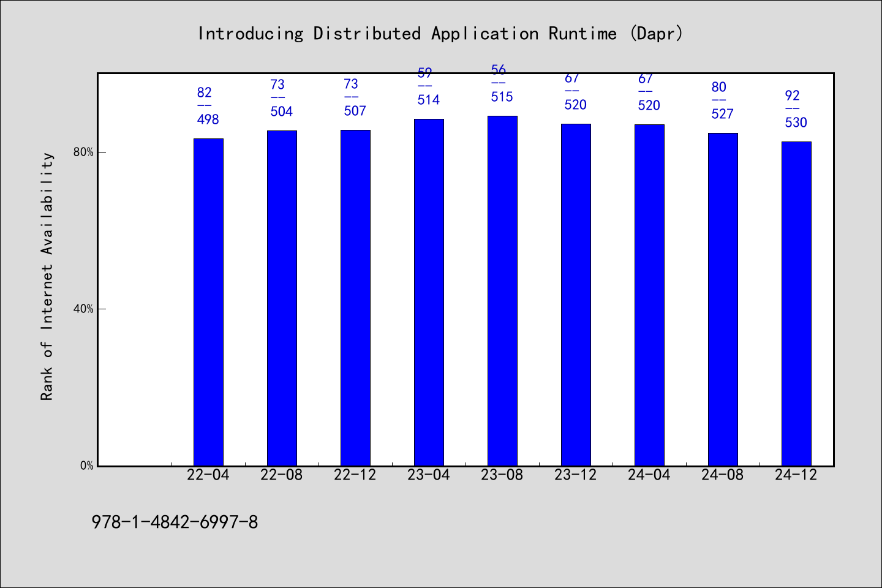This screenshot has height=588, width=882.
Task: Click the x-axis label 24-12
Action: point(796,475)
